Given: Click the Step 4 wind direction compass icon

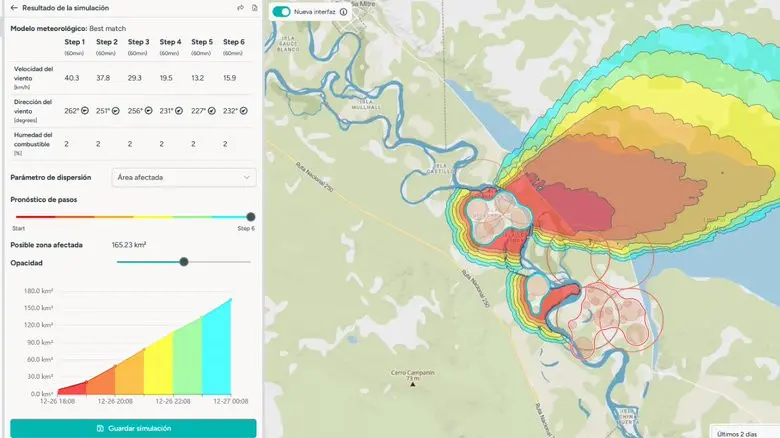Looking at the screenshot, I should (181, 111).
